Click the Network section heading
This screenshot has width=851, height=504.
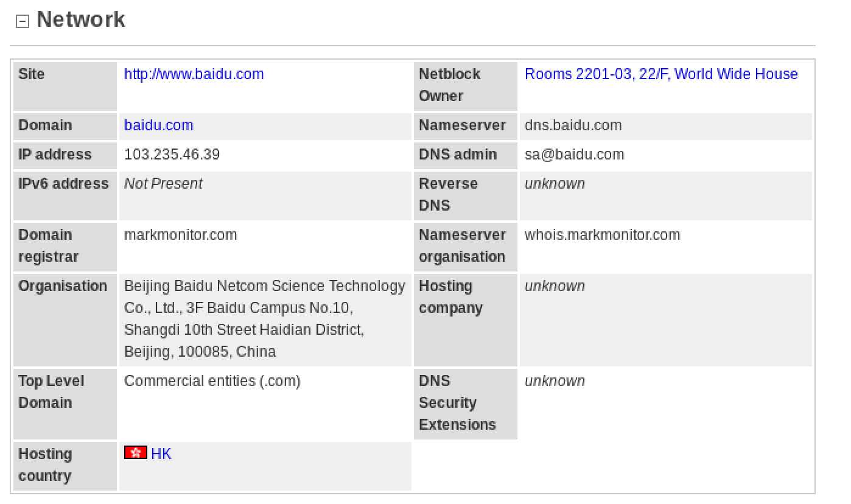pos(81,19)
